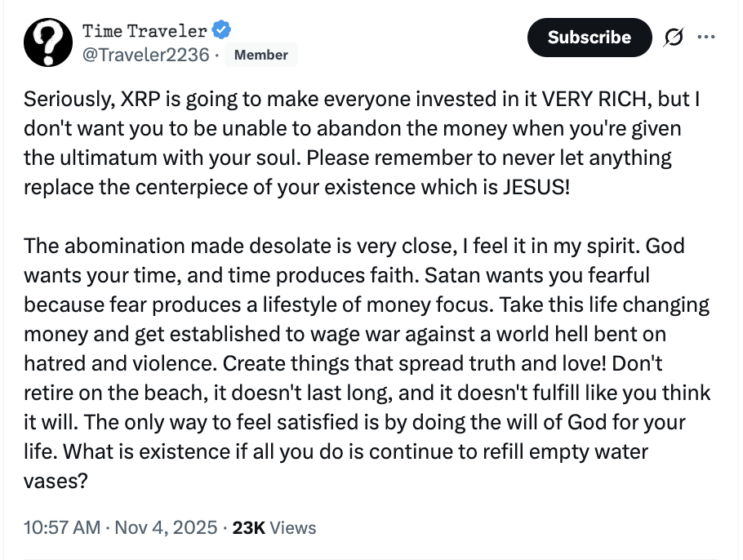This screenshot has height=560, width=743.
Task: Click the Member badge label
Action: (261, 55)
